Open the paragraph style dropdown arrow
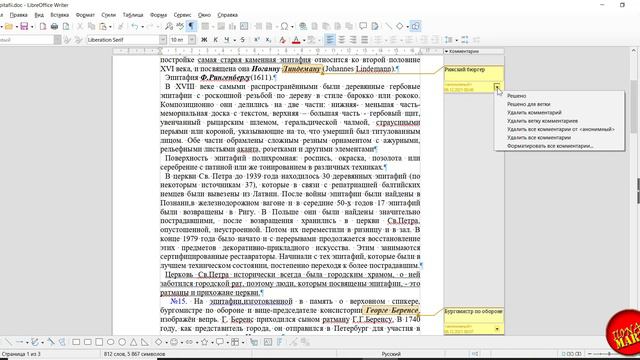 (57, 40)
